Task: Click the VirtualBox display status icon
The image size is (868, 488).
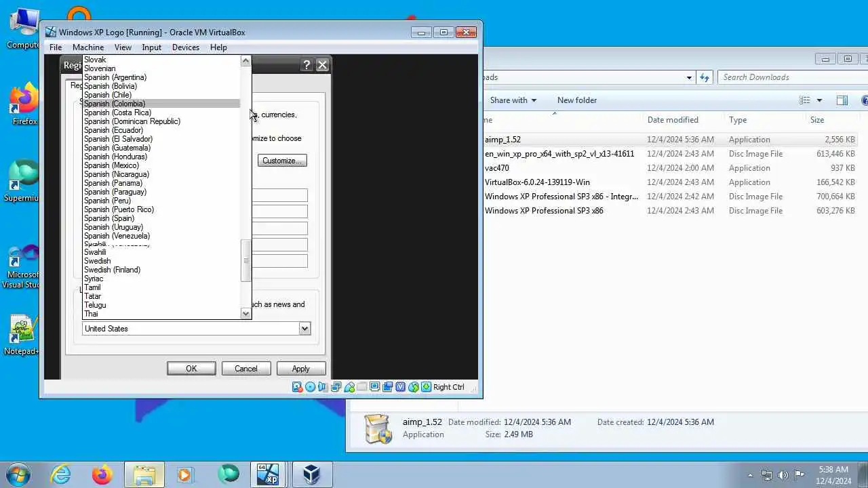Action: coord(374,387)
